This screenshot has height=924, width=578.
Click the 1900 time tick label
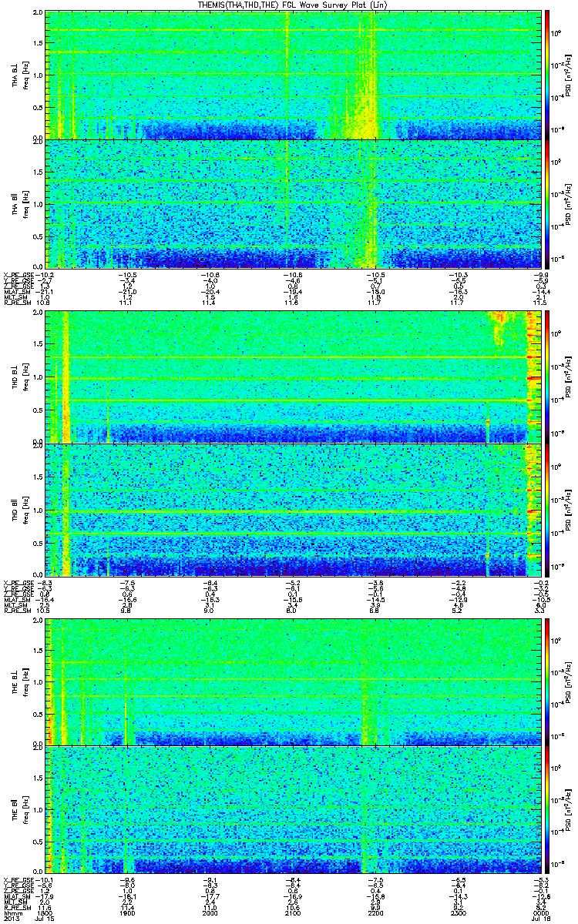128,912
